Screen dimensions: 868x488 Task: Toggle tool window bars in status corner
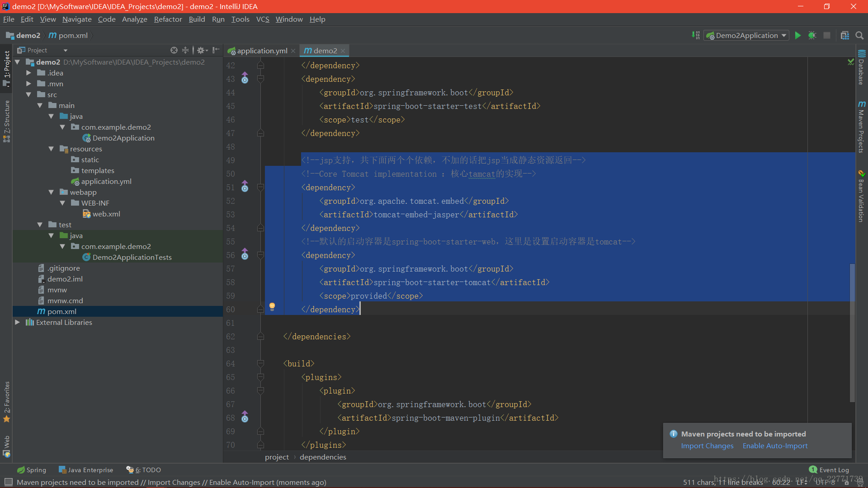[x=8, y=482]
